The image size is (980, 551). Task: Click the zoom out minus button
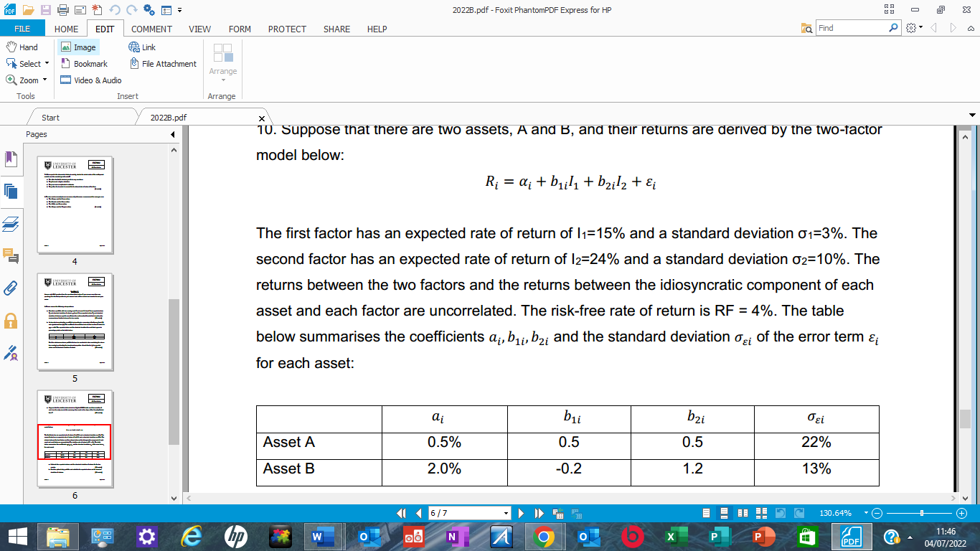coord(877,513)
